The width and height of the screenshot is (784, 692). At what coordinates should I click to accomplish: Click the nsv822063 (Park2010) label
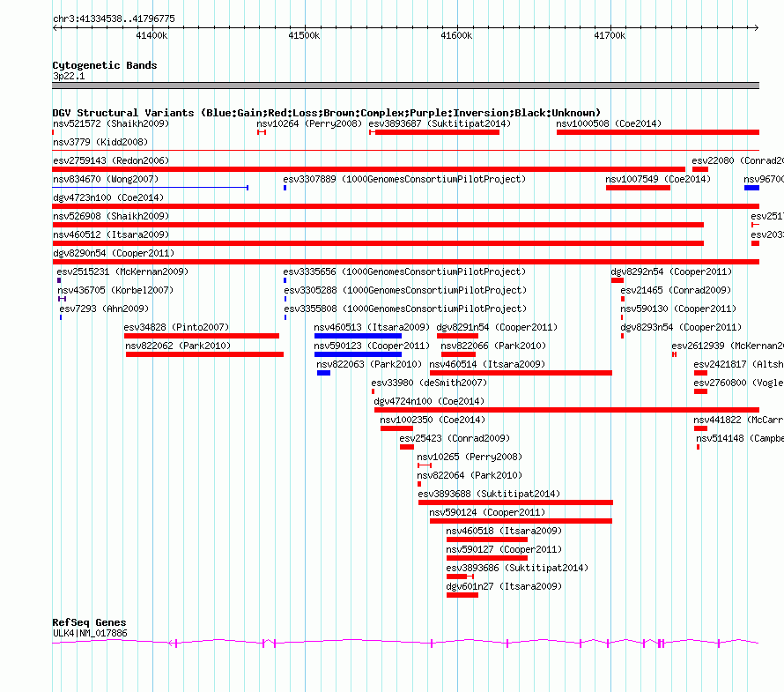pos(369,364)
